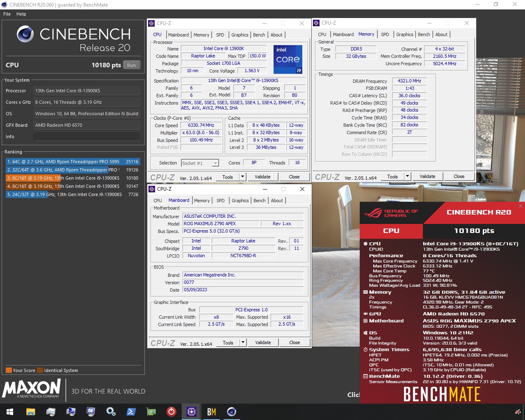Viewport: 525px width, 420px height.
Task: Click the Intel Core i9 logo badge
Action: coord(288,59)
